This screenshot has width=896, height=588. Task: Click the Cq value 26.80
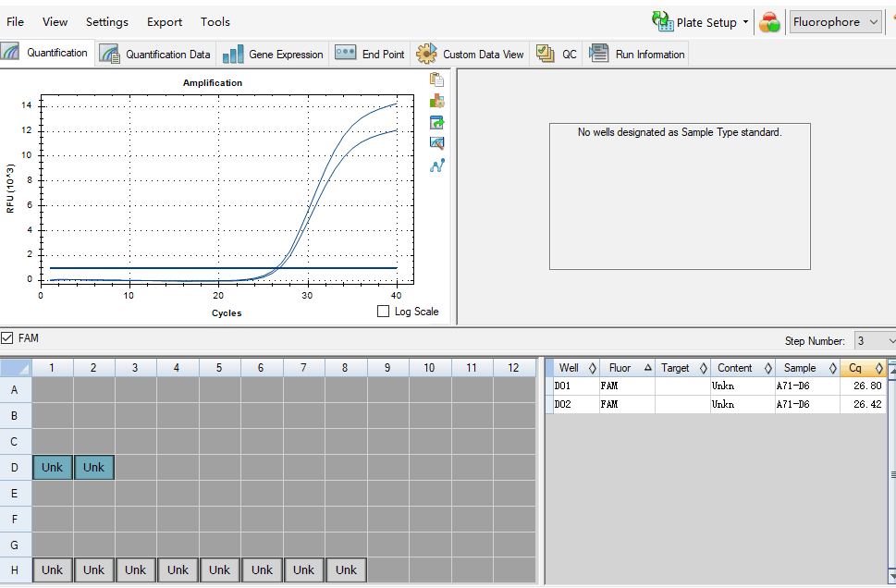coord(867,386)
